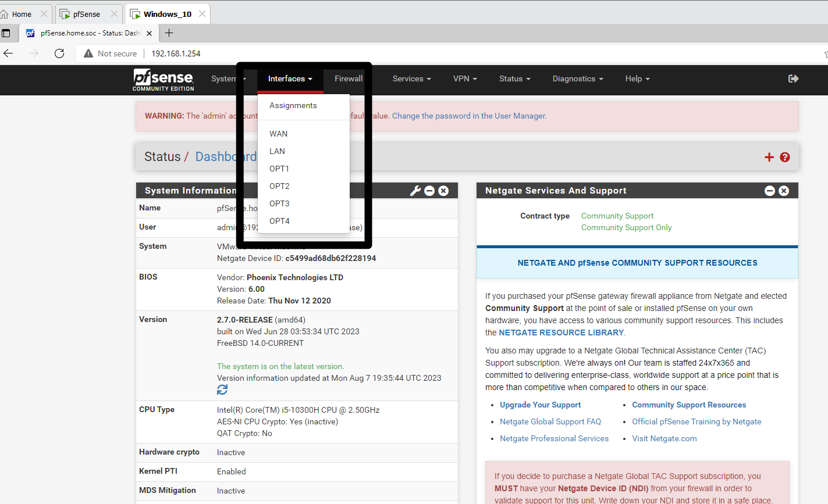Select LAN in Interfaces menu

point(304,151)
